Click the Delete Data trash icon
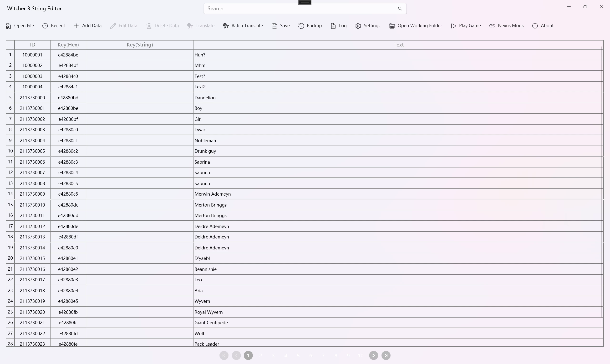The image size is (610, 364). pyautogui.click(x=149, y=26)
